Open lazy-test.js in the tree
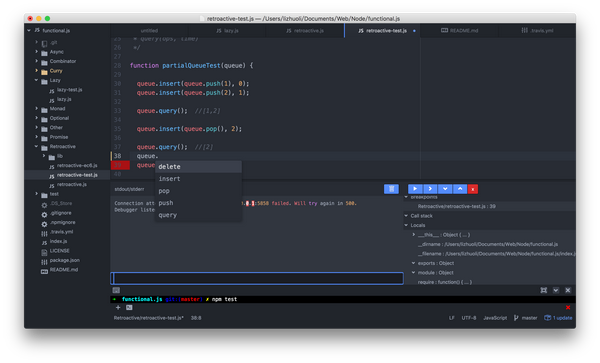600x363 pixels. 70,90
